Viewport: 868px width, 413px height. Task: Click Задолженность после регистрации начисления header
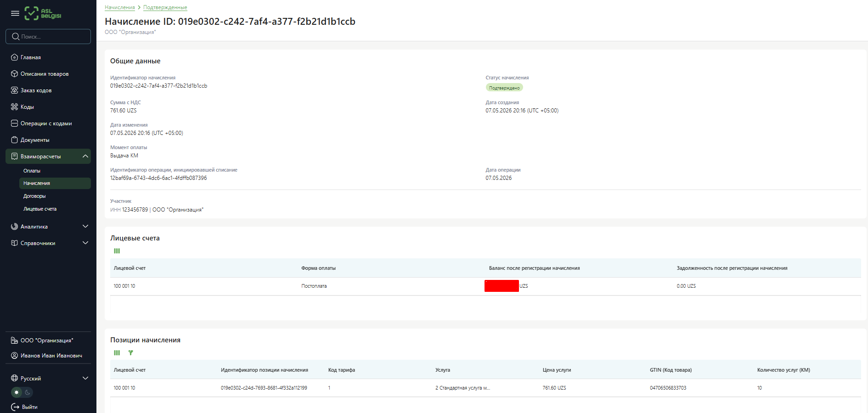coord(732,268)
